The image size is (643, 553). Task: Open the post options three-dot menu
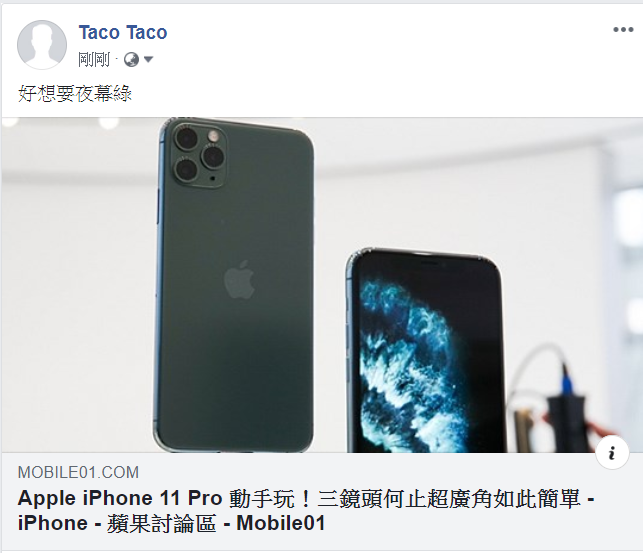pyautogui.click(x=623, y=30)
